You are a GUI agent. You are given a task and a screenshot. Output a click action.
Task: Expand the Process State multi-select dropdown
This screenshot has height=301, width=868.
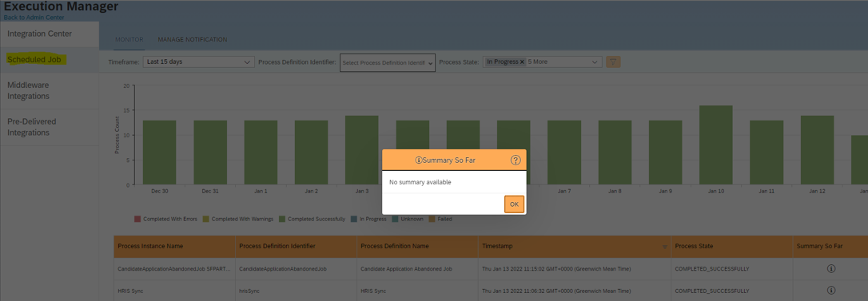[542, 62]
